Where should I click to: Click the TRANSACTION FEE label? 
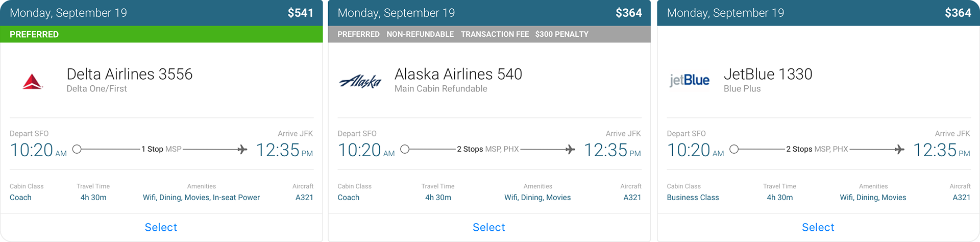[x=495, y=34]
